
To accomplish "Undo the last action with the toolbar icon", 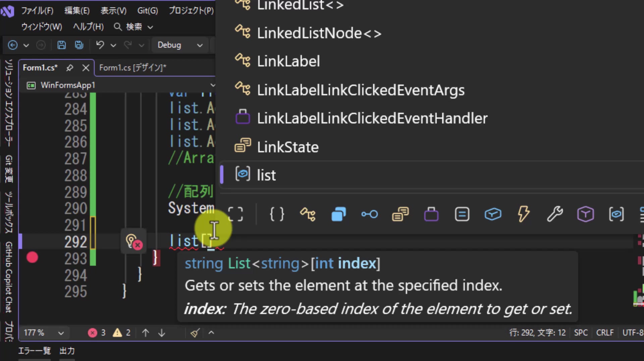I will click(100, 45).
